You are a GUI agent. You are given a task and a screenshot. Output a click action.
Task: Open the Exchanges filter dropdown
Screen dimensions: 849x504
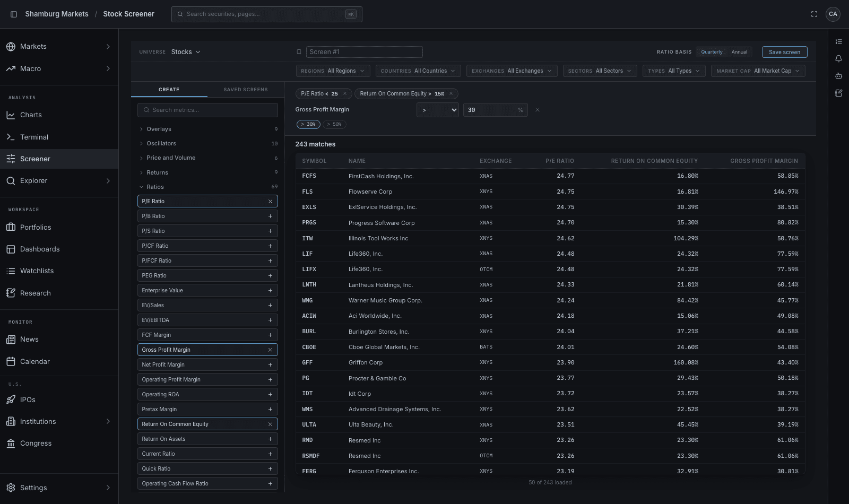click(x=512, y=71)
